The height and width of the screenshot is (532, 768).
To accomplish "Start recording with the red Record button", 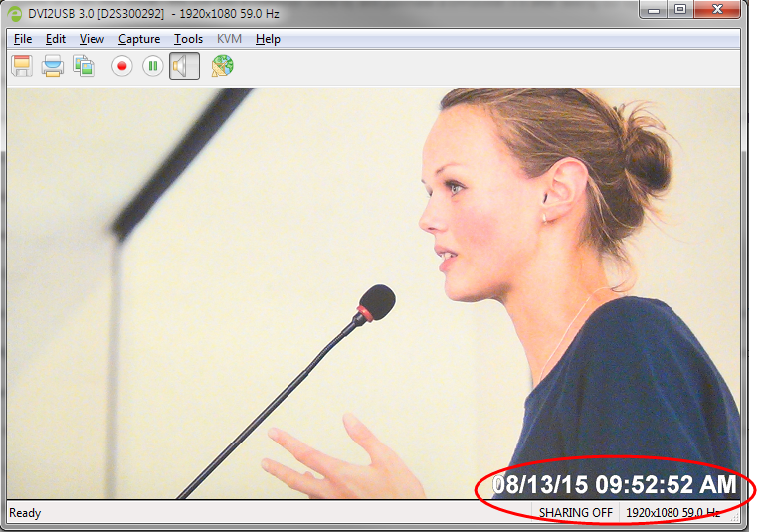I will [x=122, y=66].
